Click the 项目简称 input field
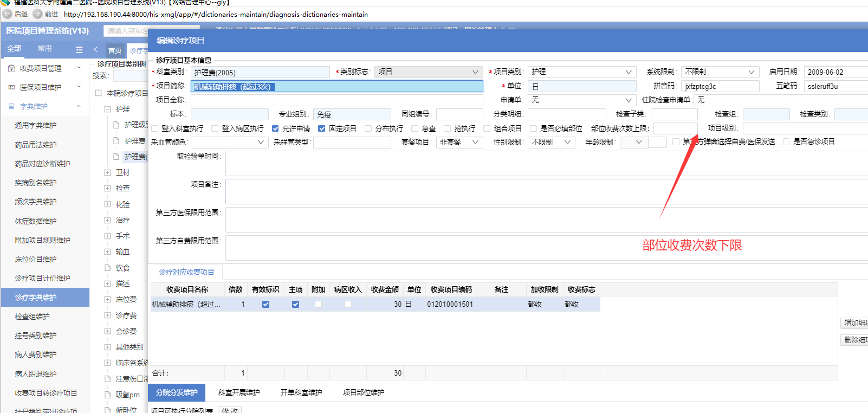This screenshot has width=868, height=413. (336, 86)
